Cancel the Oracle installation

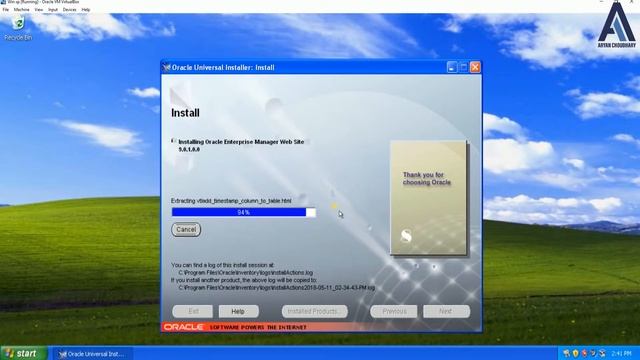pos(186,229)
